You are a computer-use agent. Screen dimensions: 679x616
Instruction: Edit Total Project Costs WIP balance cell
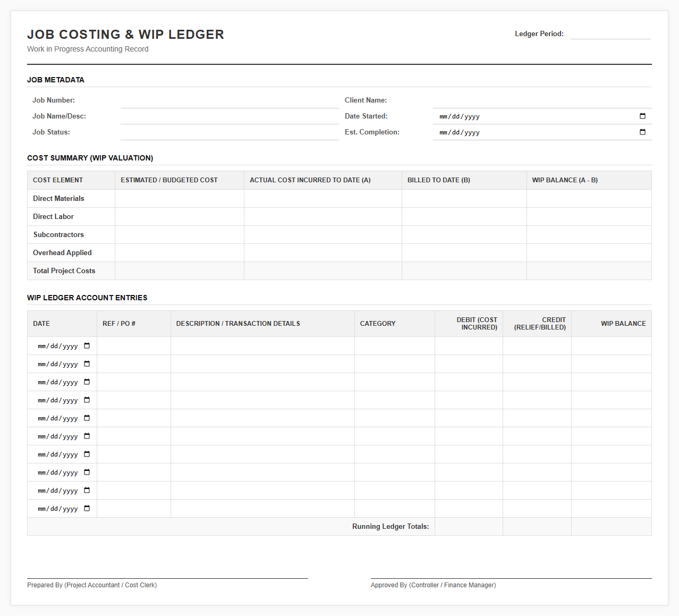pos(589,271)
